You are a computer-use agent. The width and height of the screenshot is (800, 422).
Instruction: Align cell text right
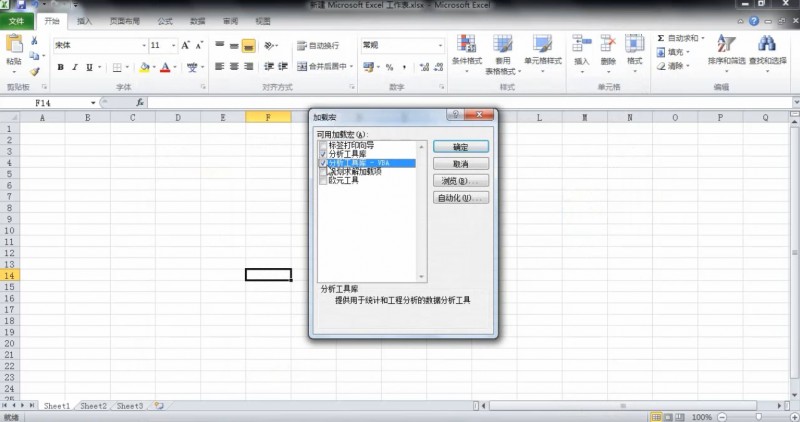pos(248,66)
